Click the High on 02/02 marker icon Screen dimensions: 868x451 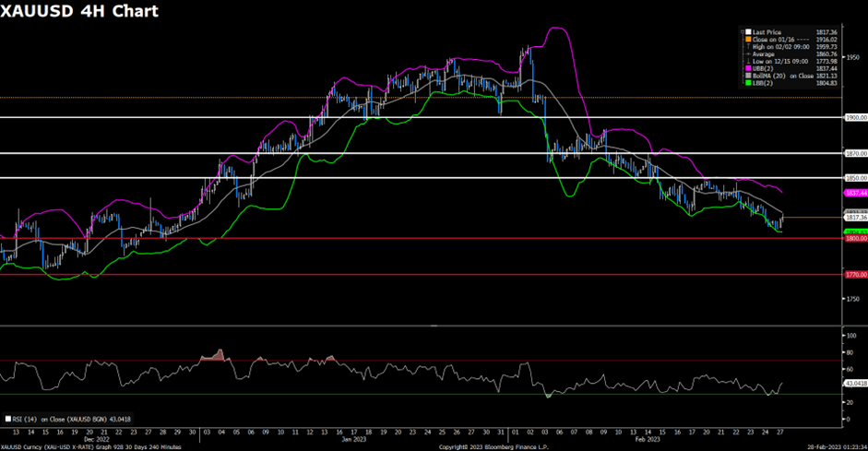(x=749, y=46)
